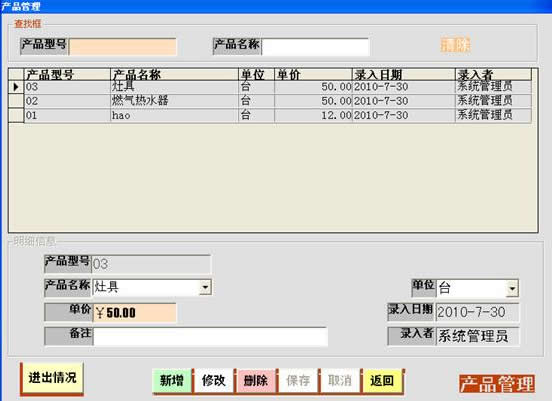The width and height of the screenshot is (552, 401).
Task: Select the hao product name cell
Action: click(x=175, y=115)
